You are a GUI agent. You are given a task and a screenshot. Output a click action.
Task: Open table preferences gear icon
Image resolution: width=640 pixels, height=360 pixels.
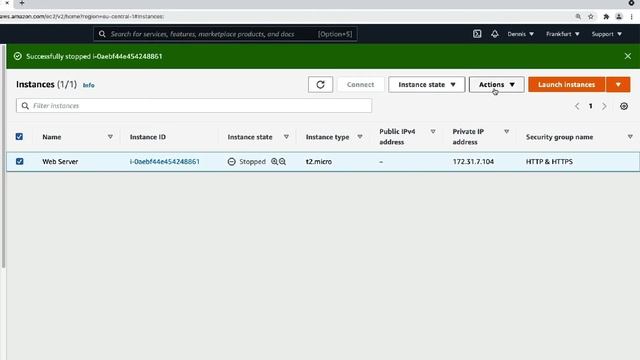(x=624, y=106)
